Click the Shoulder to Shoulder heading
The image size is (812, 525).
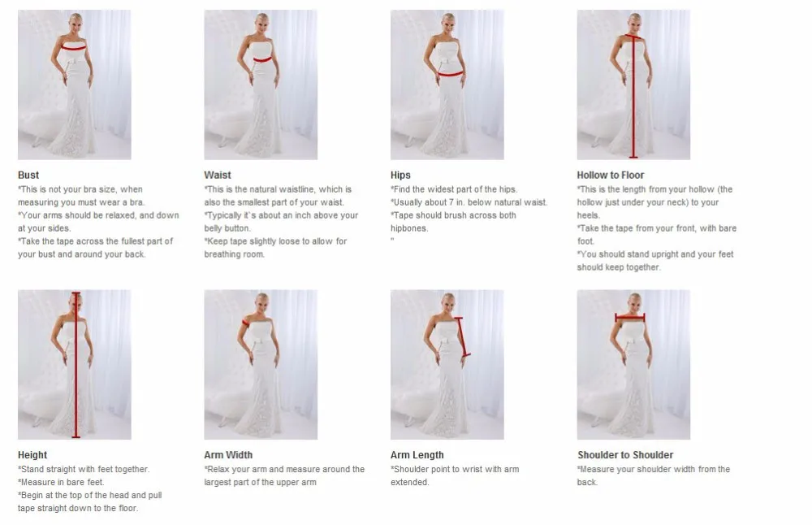[x=625, y=455]
